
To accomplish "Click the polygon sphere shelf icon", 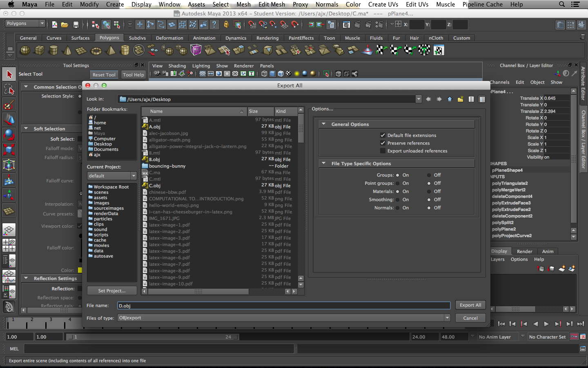I will pos(25,50).
